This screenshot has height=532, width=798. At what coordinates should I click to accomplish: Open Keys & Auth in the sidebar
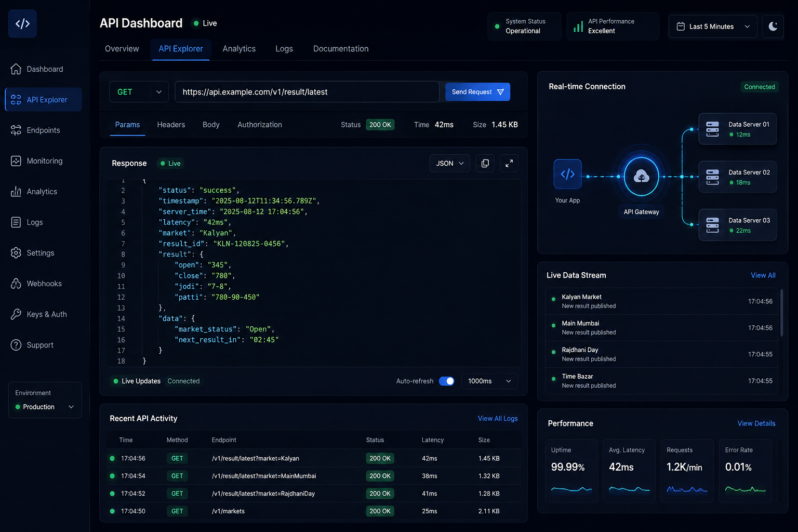[x=44, y=314]
